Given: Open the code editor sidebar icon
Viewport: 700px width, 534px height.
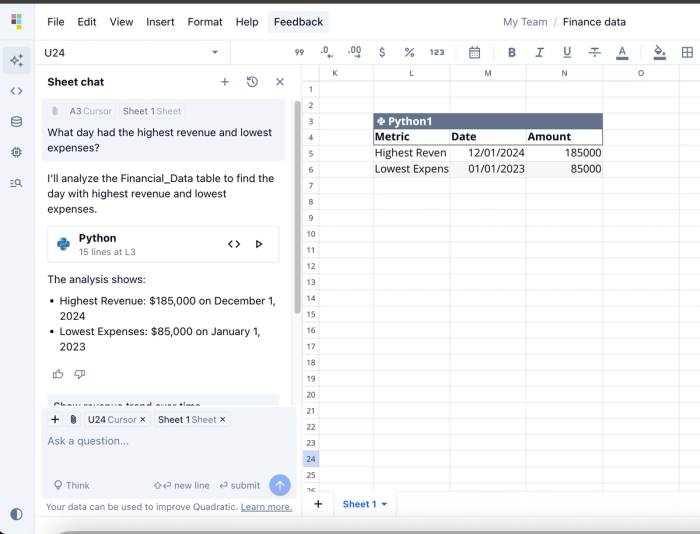Looking at the screenshot, I should click(x=17, y=91).
